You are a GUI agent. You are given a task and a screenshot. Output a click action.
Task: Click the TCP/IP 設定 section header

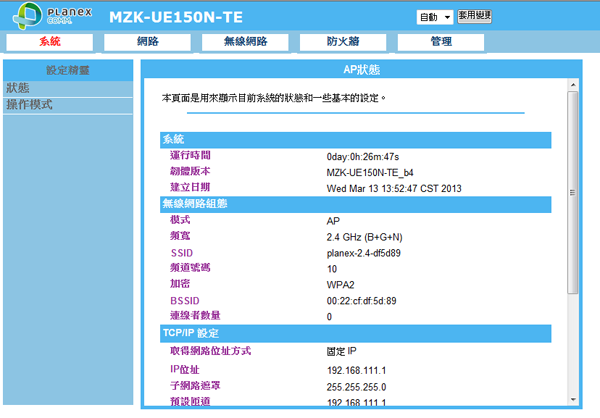coord(355,333)
